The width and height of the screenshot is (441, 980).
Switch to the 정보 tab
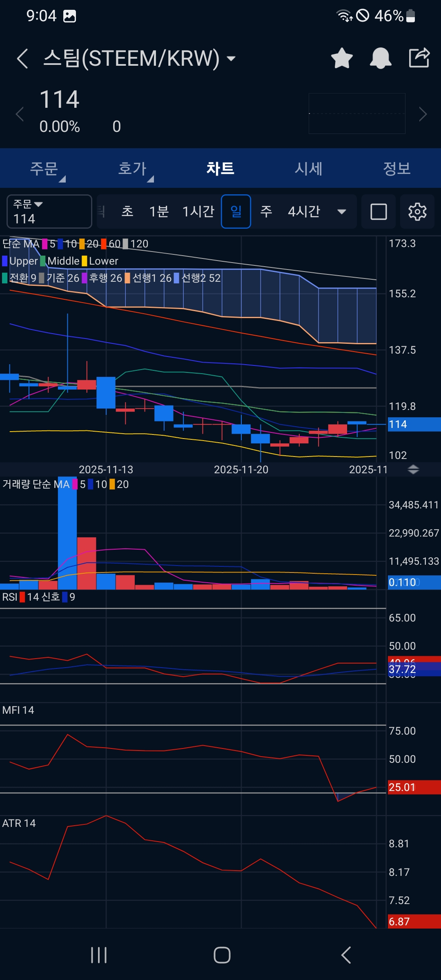point(397,168)
